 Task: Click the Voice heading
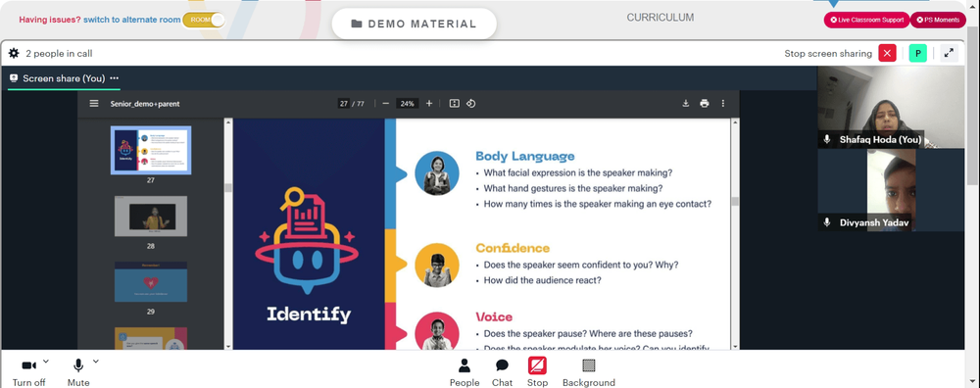coord(494,316)
